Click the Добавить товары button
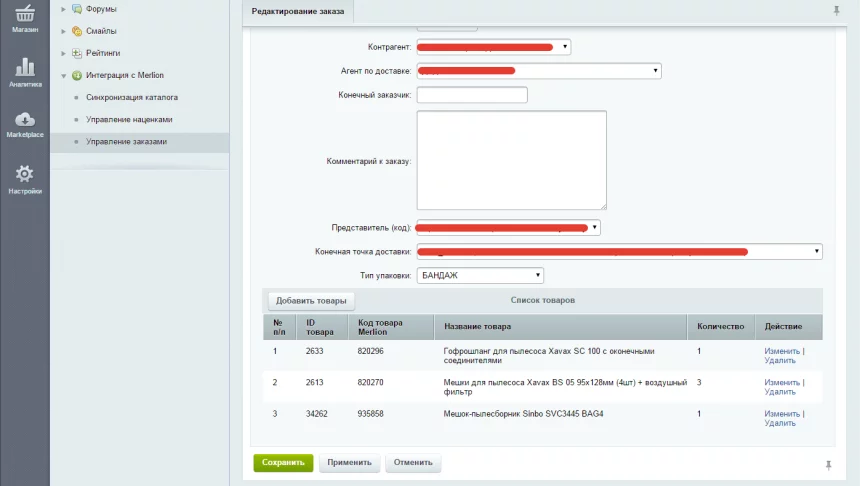Screen dimensions: 860x486 click(x=311, y=301)
